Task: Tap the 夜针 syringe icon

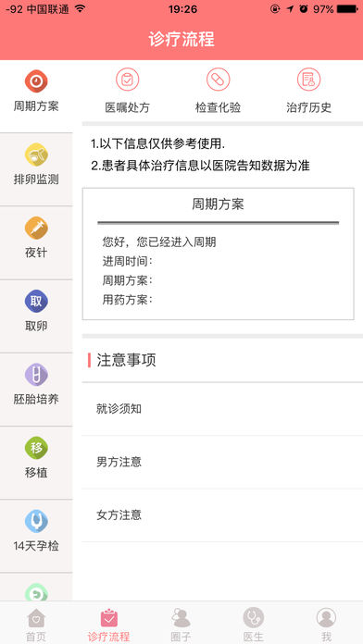Action: coord(36,228)
